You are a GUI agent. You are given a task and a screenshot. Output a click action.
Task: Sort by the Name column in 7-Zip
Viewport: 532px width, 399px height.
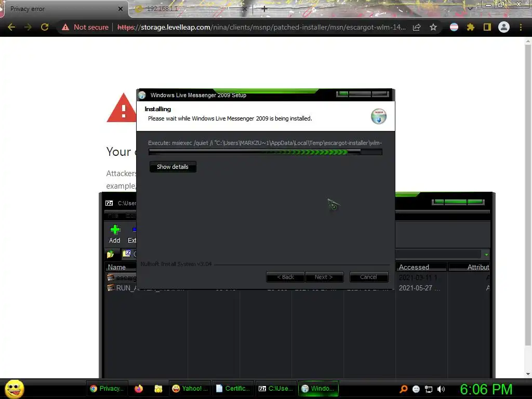coord(122,268)
